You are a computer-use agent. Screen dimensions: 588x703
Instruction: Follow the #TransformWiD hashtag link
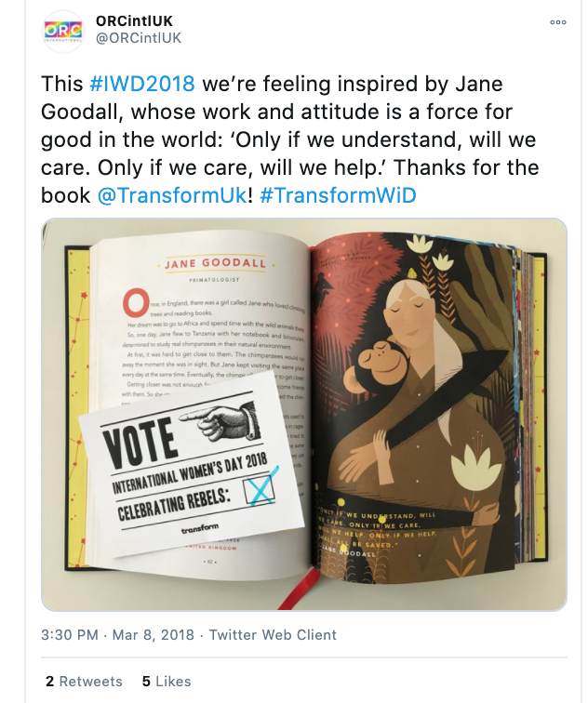pos(338,195)
